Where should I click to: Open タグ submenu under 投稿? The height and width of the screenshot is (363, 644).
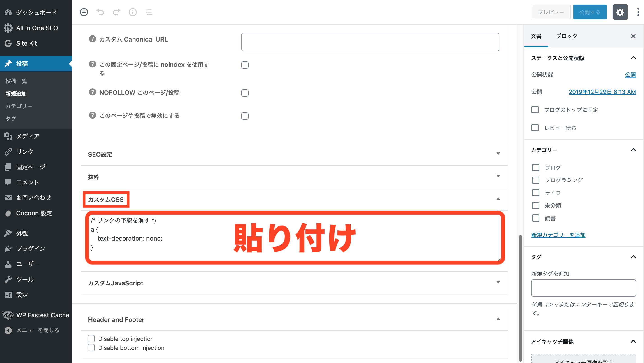(x=11, y=119)
